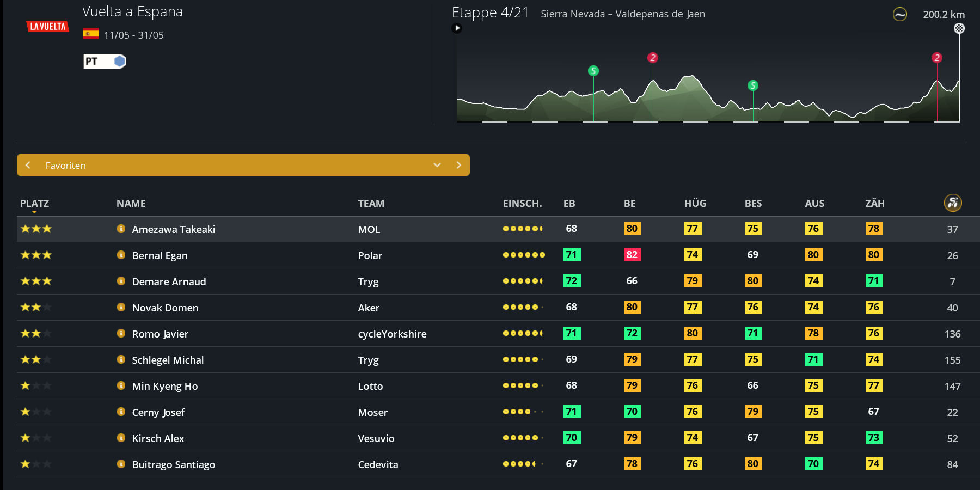Click the red 82 BE rating of Bernal
This screenshot has height=490, width=980.
(632, 255)
